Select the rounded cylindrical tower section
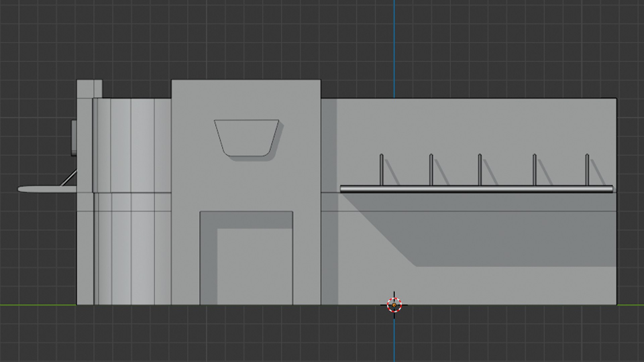This screenshot has height=362, width=644. pos(132,201)
